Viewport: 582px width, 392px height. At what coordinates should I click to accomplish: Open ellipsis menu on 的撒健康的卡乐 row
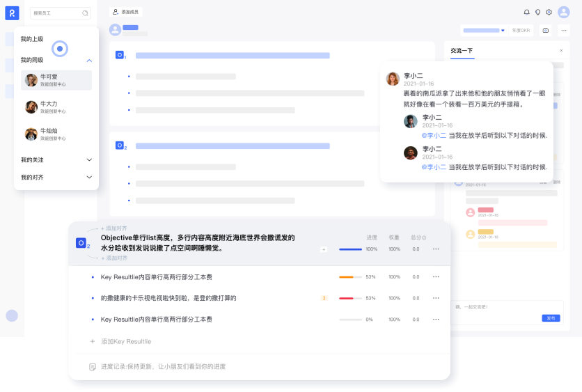[436, 298]
